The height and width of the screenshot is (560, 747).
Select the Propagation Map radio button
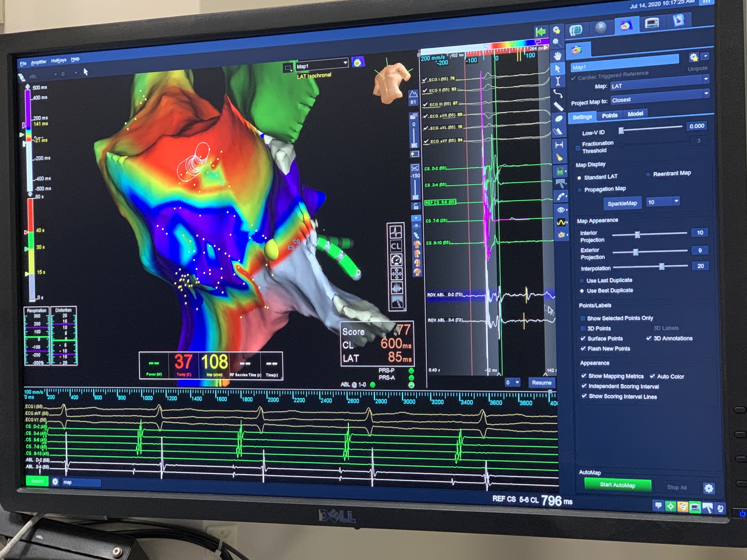tap(580, 190)
